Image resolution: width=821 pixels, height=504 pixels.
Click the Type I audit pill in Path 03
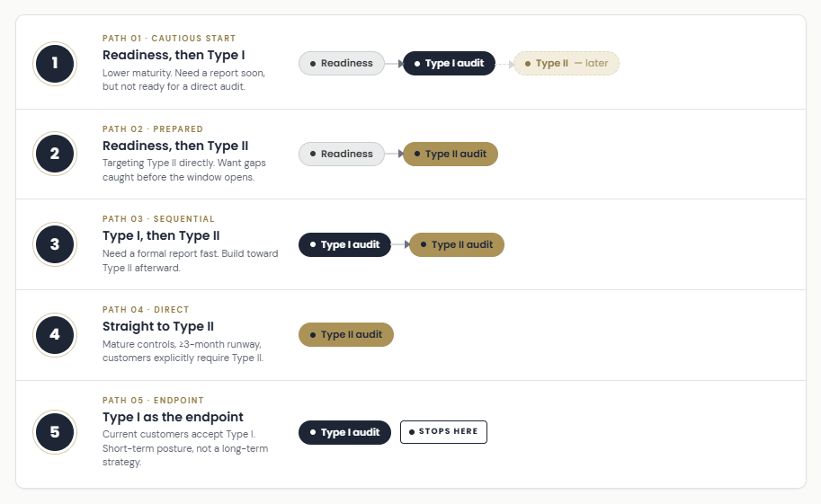pyautogui.click(x=344, y=244)
